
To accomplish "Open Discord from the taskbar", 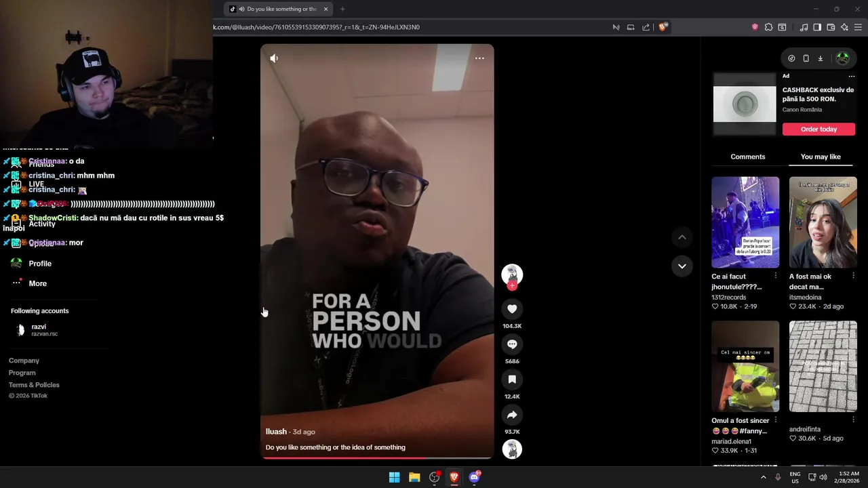I will click(474, 477).
